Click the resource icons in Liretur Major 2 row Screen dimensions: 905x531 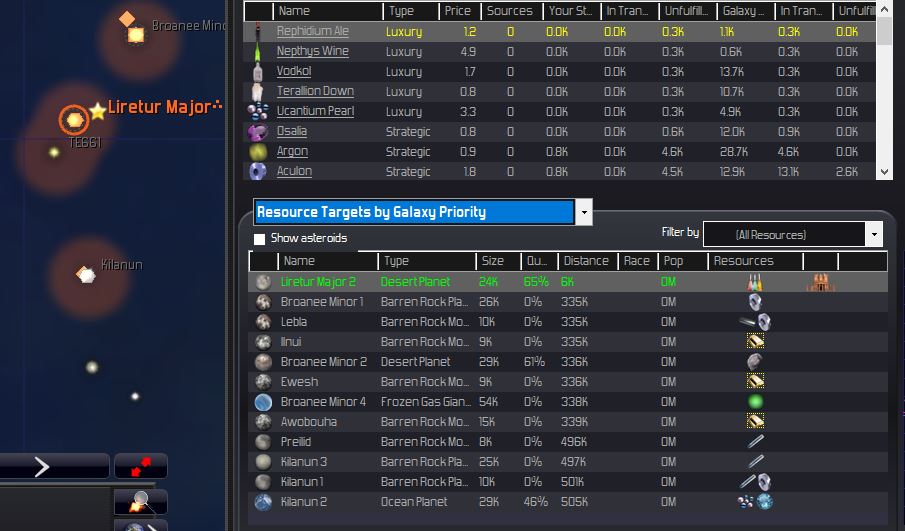click(755, 282)
